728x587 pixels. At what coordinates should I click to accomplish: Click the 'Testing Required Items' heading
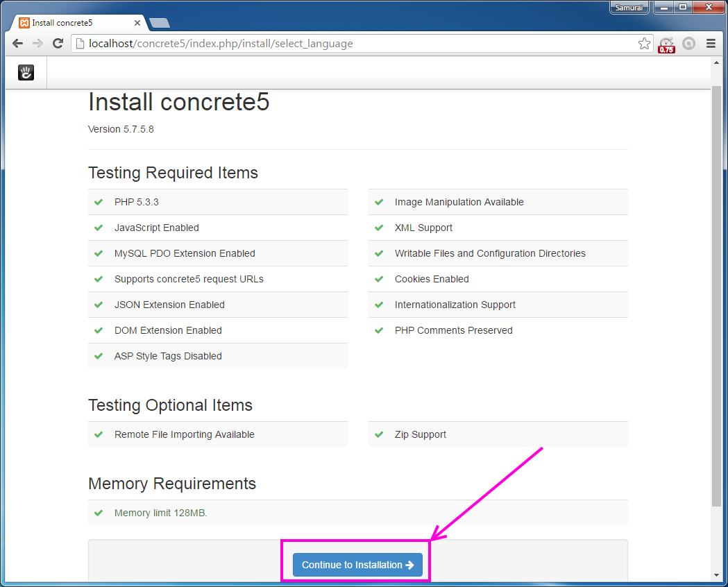[173, 173]
